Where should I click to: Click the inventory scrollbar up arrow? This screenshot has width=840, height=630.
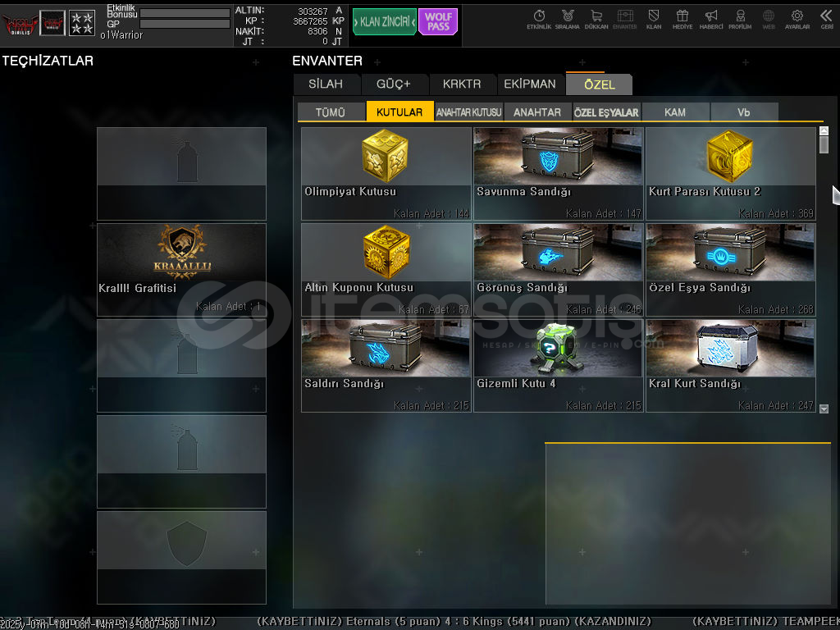tap(824, 130)
